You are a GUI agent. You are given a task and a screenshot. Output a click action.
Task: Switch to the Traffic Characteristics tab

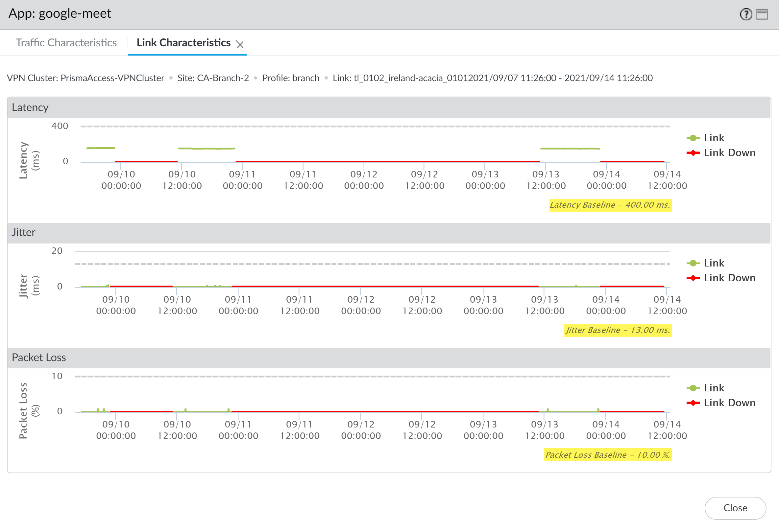tap(66, 43)
